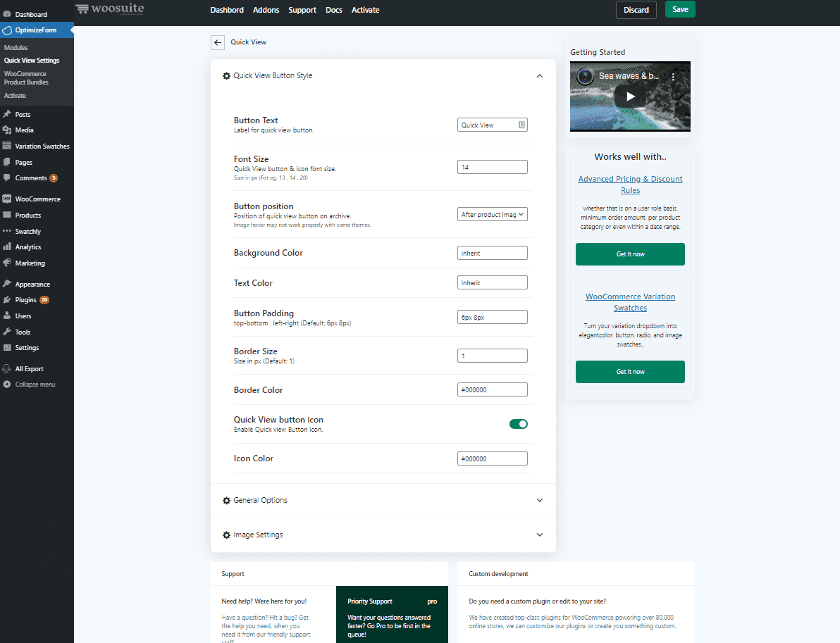The height and width of the screenshot is (643, 840).
Task: Open video options three-dot menu
Action: (673, 77)
